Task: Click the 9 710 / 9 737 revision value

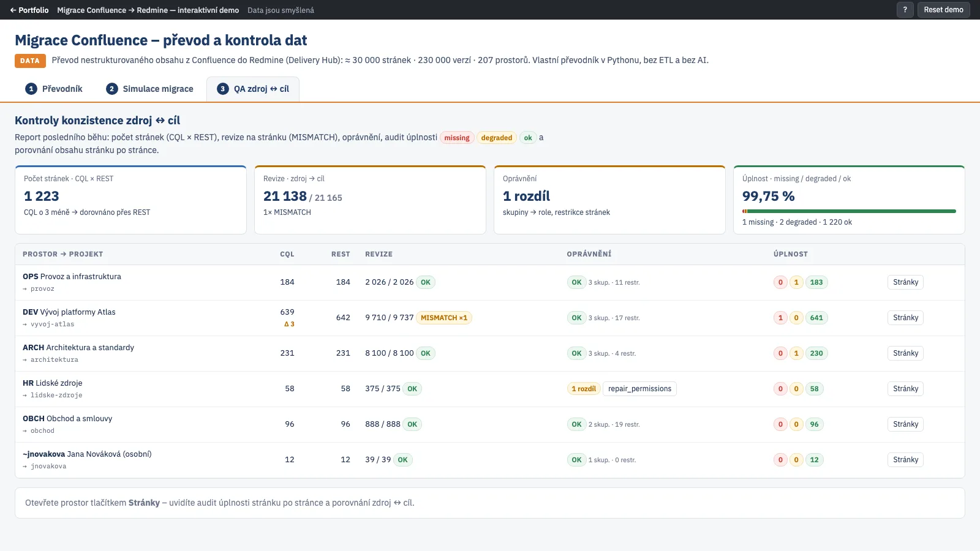Action: tap(390, 318)
